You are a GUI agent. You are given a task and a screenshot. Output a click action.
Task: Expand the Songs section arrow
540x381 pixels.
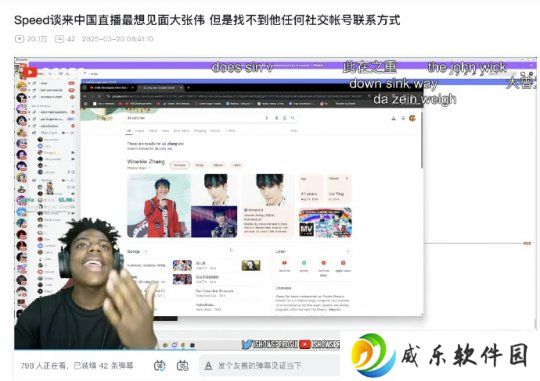[146, 251]
